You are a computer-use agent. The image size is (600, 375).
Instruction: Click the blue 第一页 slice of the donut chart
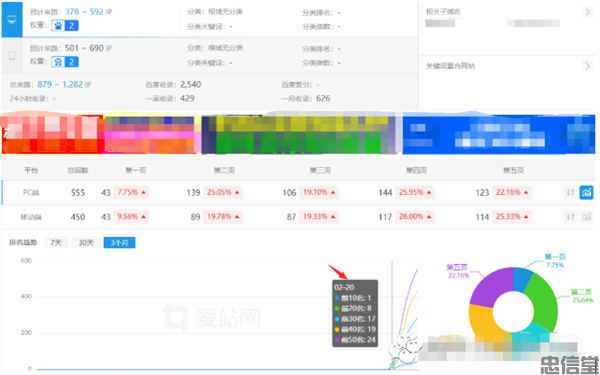point(521,278)
